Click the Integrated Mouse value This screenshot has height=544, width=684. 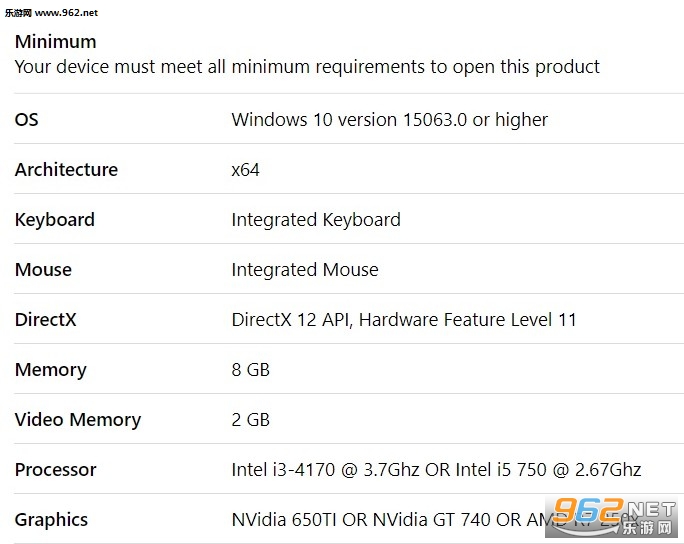click(305, 269)
